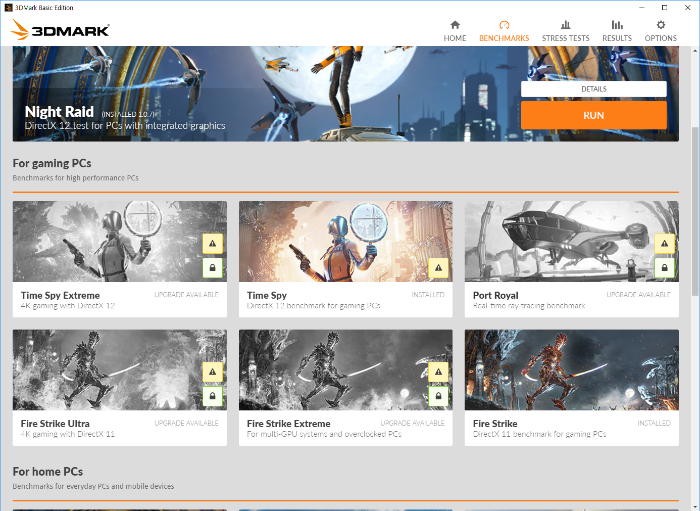Click lock icon on Fire Strike Extreme
The width and height of the screenshot is (700, 511).
pos(438,396)
